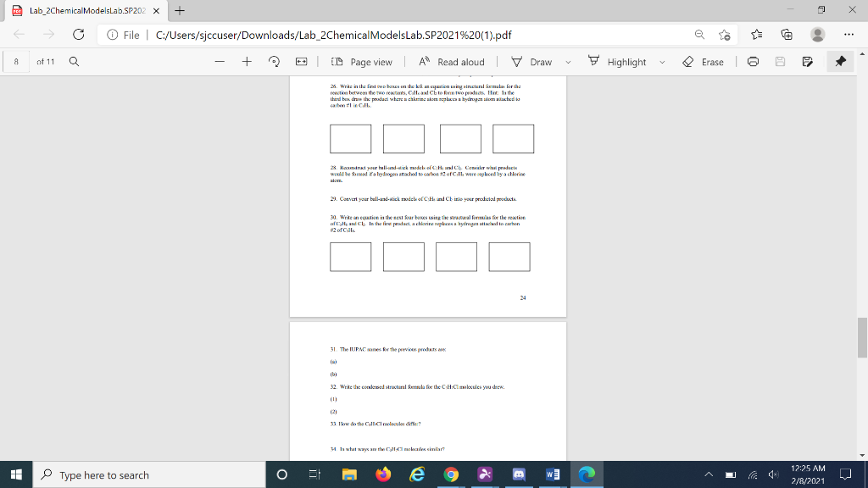The width and height of the screenshot is (868, 488).
Task: Open File Explorer from taskbar
Action: tap(349, 474)
